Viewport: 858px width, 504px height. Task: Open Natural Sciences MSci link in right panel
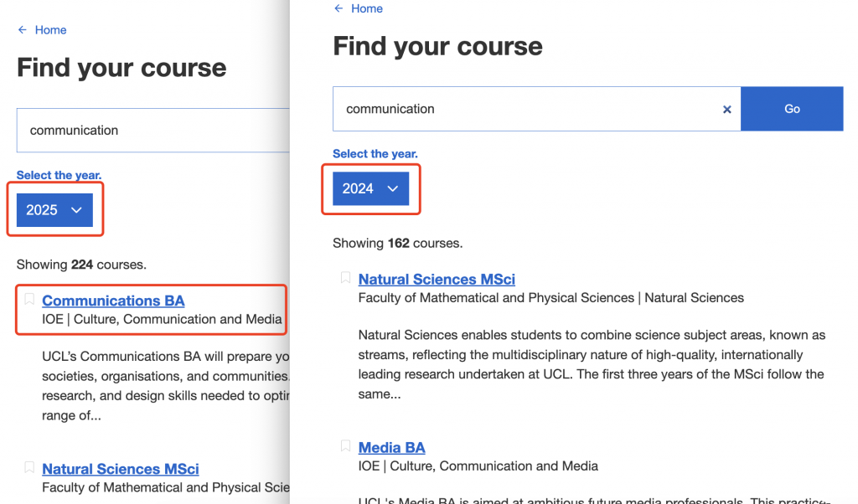[437, 280]
